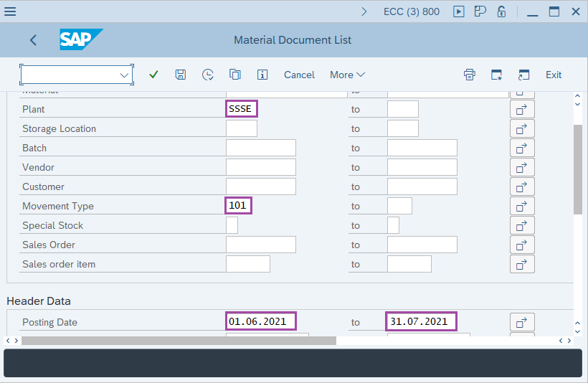588x383 pixels.
Task: Click Exit in the toolbar
Action: (554, 75)
